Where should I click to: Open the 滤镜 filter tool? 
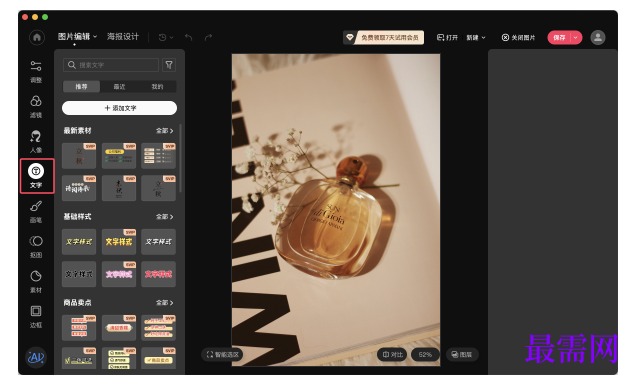point(36,106)
